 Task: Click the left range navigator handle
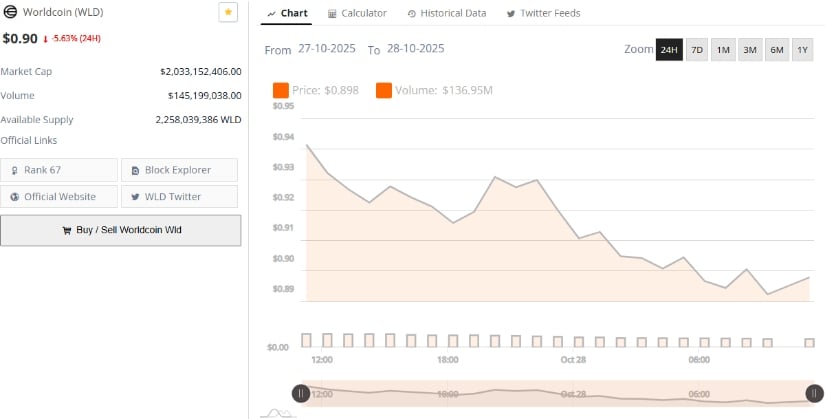coord(301,393)
